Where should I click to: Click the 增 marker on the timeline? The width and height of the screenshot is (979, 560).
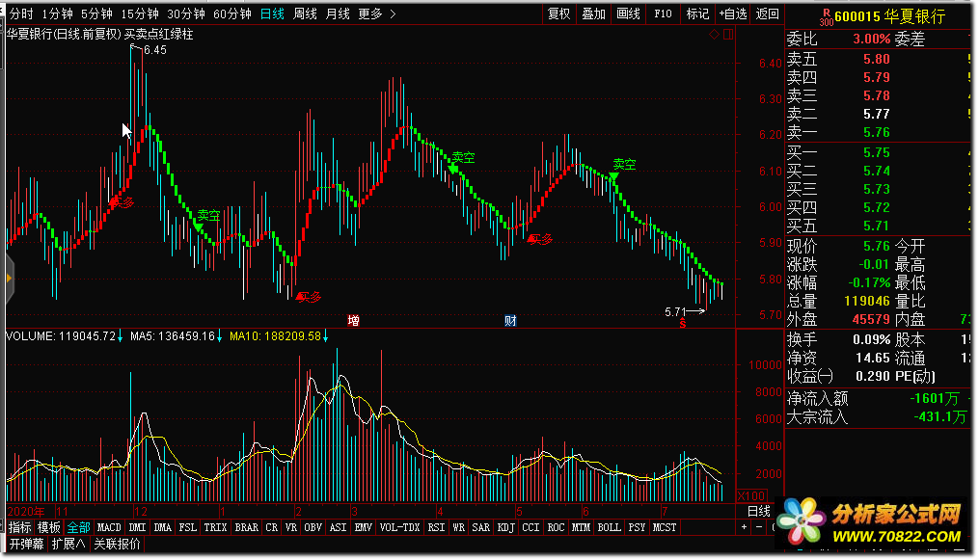tap(353, 321)
